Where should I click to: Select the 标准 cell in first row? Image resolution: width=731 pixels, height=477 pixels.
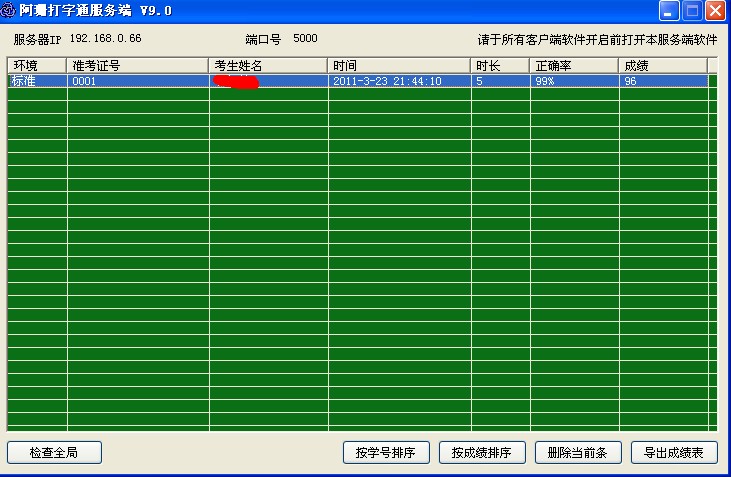pos(37,81)
